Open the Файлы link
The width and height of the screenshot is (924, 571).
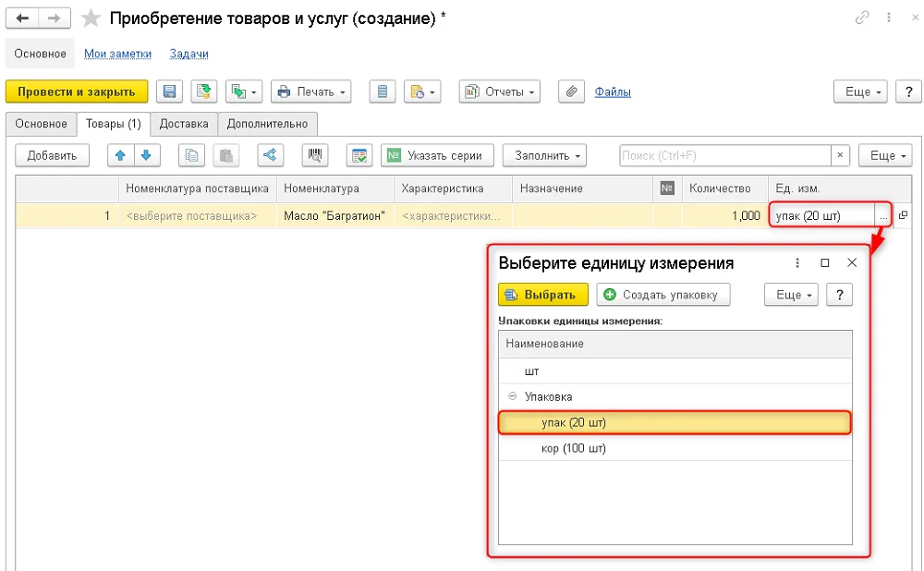(613, 91)
